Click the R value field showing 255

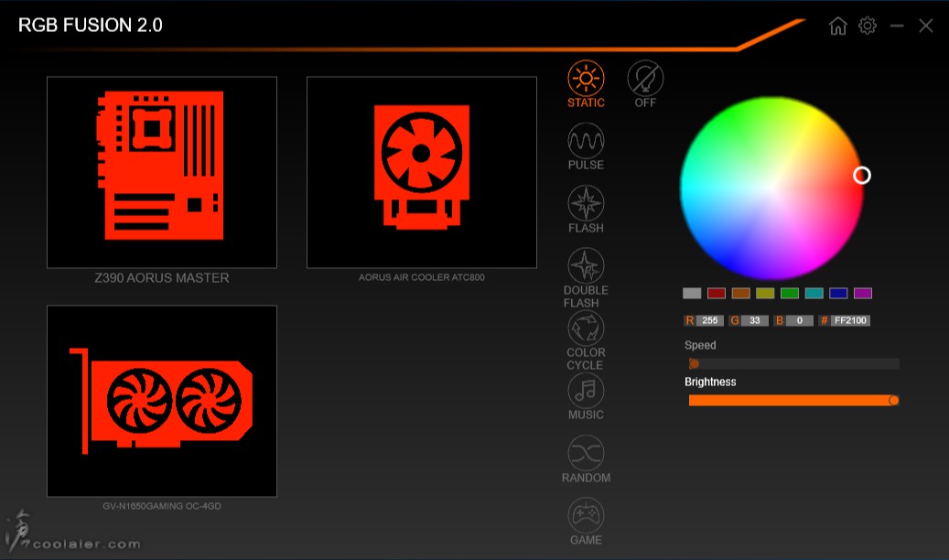tap(710, 320)
